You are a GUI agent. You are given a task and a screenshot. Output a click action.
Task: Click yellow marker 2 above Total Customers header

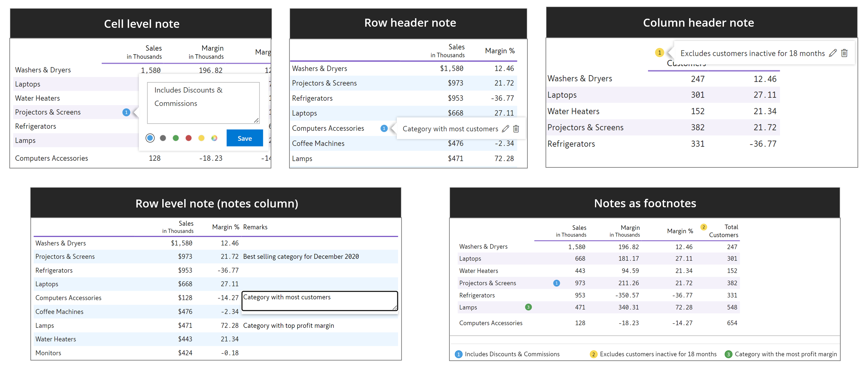pos(704,227)
